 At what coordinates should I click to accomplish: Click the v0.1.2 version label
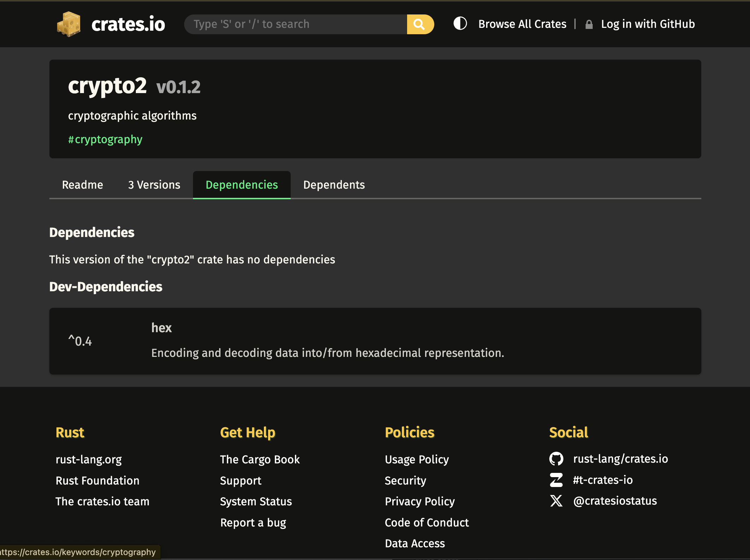click(179, 87)
